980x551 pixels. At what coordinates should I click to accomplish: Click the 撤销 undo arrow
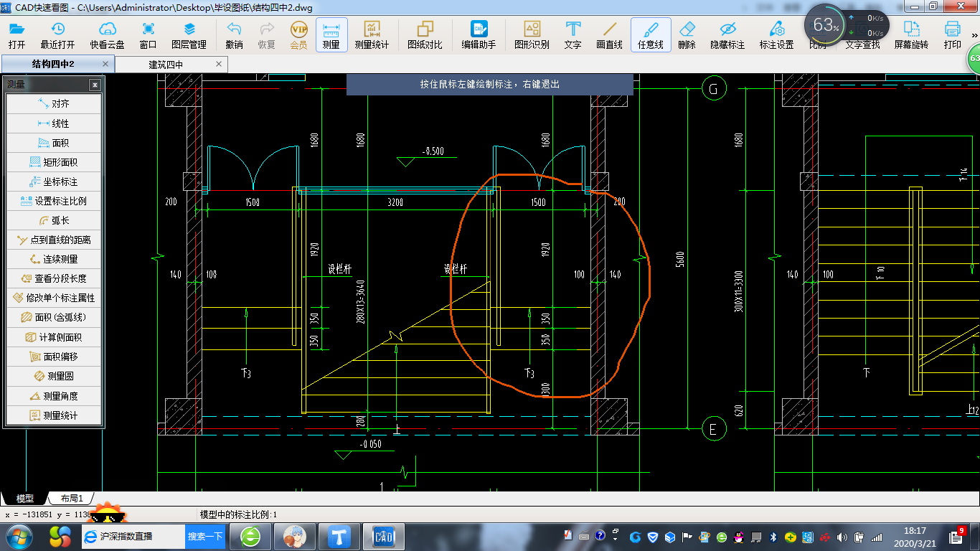(234, 35)
